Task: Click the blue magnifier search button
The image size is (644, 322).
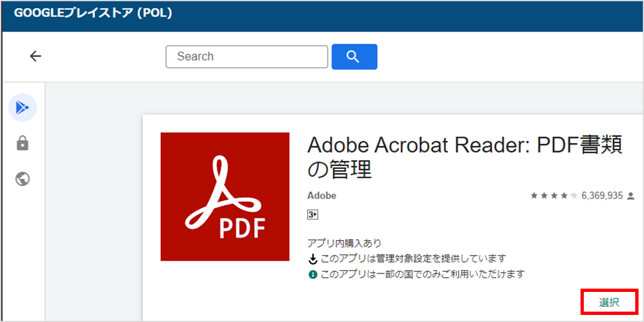Action: click(x=355, y=57)
